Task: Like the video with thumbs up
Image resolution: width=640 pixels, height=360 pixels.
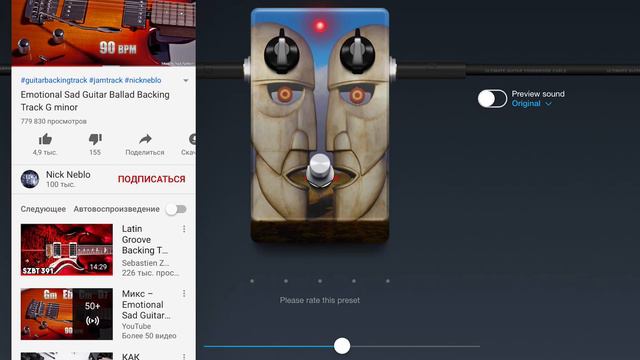Action: [45, 140]
